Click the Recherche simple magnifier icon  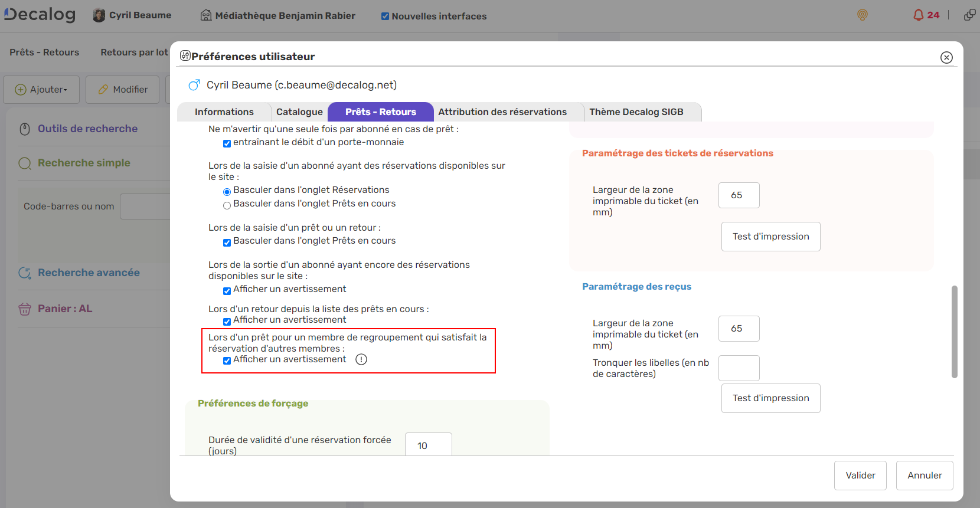(x=25, y=163)
